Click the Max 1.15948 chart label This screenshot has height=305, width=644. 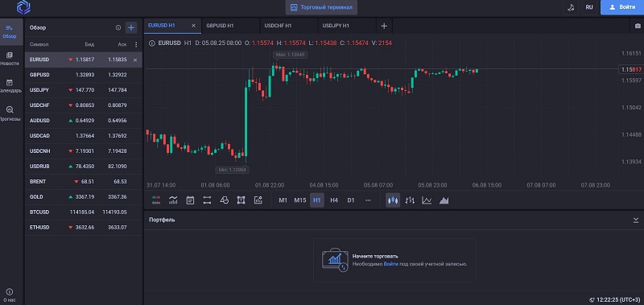(x=290, y=55)
